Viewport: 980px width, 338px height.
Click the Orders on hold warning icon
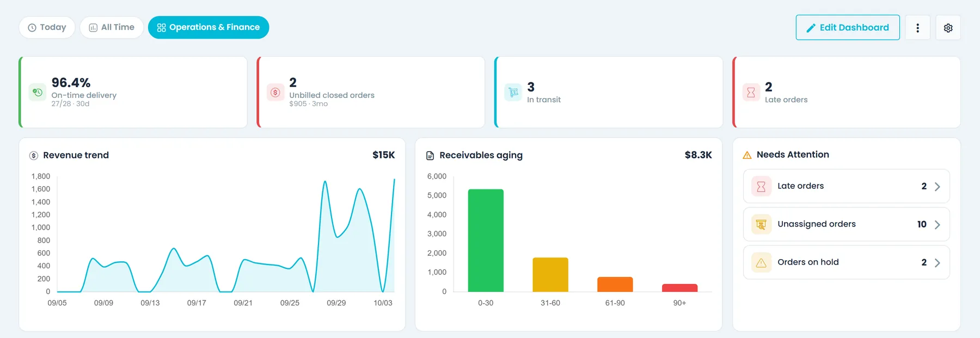coord(761,262)
